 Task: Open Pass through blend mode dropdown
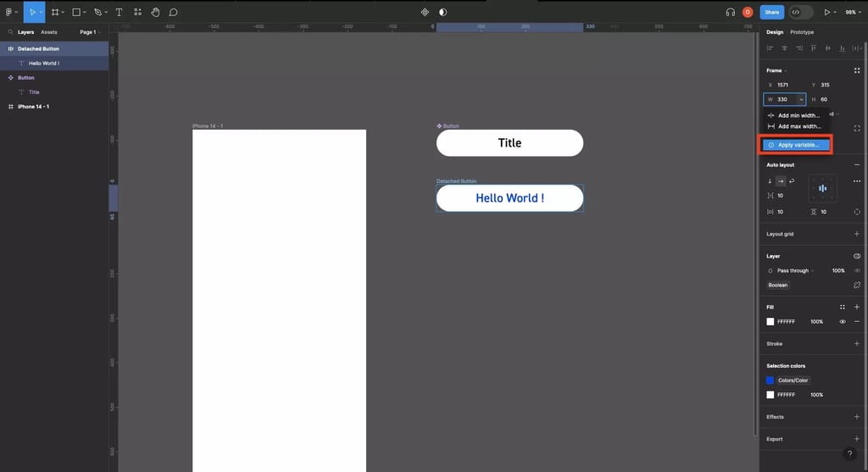pyautogui.click(x=795, y=270)
